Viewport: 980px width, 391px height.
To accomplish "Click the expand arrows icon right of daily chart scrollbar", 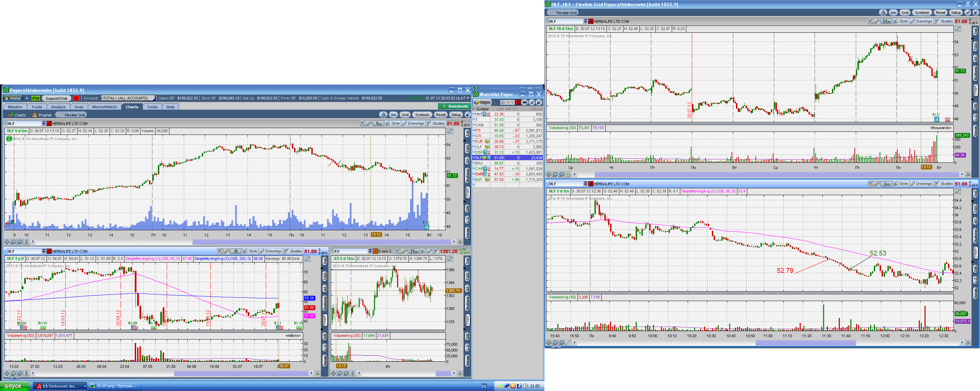I will tap(318, 374).
